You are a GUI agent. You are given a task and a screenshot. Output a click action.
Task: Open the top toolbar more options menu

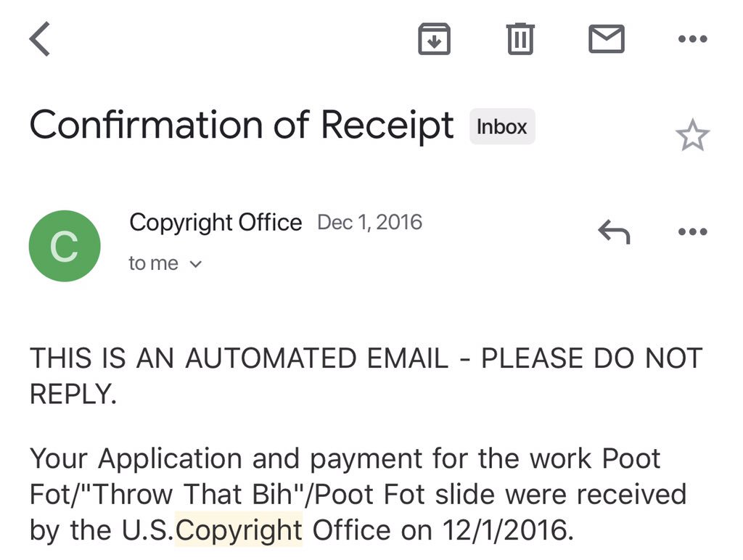693,39
